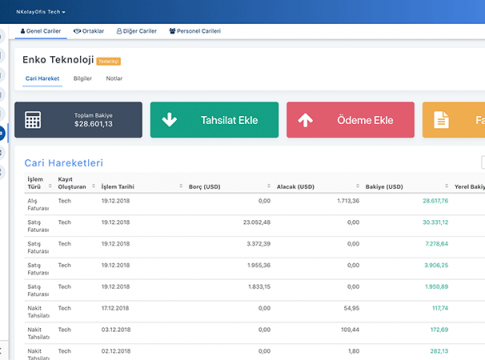Select the Alış Faturası row type cell
Viewport: 485px width, 360px height.
pyautogui.click(x=38, y=204)
